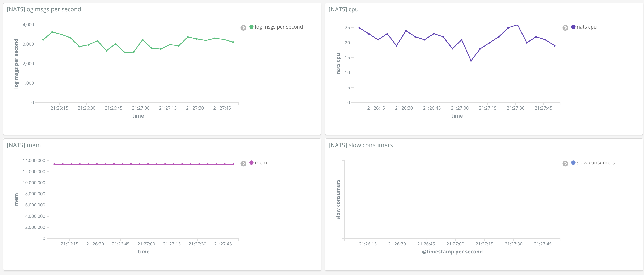Click the lowest dip point on cpu line

click(x=471, y=61)
